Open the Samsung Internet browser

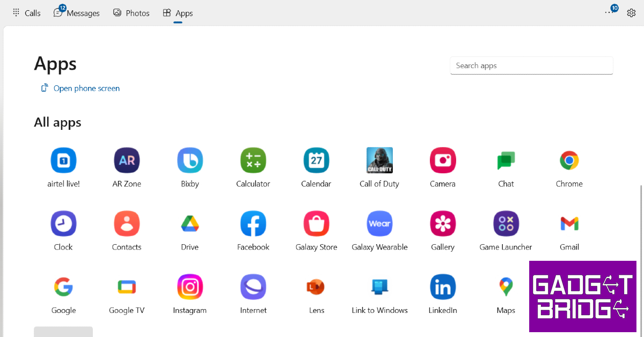tap(253, 287)
